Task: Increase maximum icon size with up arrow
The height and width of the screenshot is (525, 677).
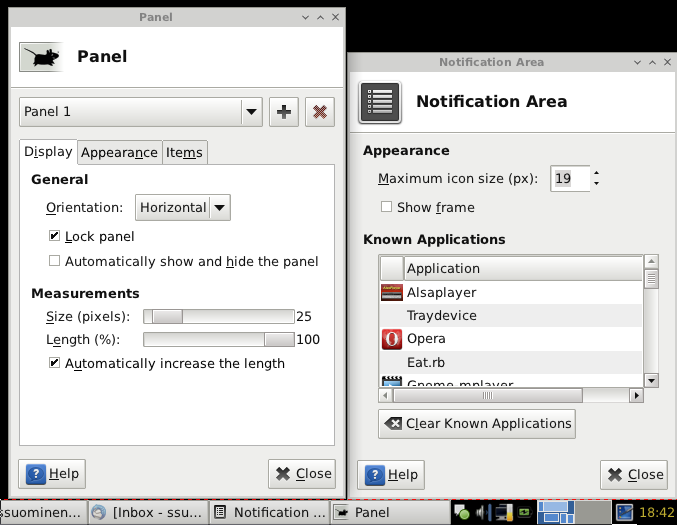Action: (x=596, y=174)
